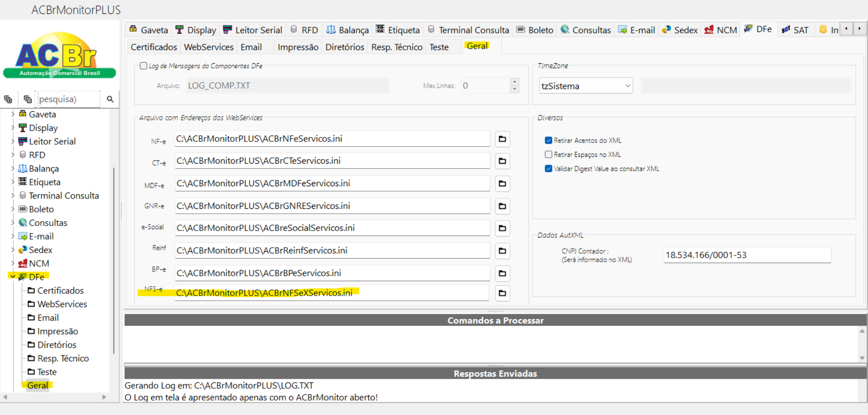Select the Certificados sub-tab
This screenshot has height=415, width=868.
tap(154, 47)
